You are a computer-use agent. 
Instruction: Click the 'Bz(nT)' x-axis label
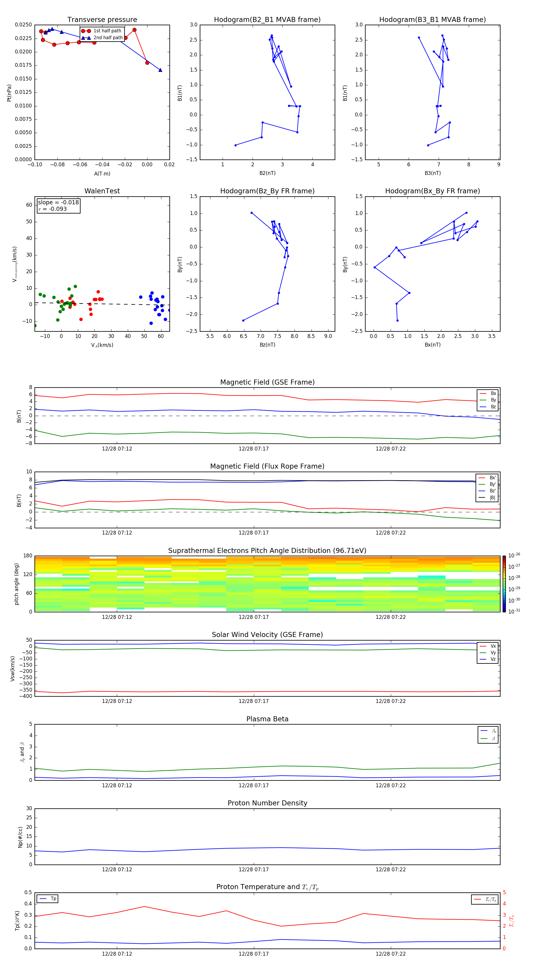coord(267,345)
